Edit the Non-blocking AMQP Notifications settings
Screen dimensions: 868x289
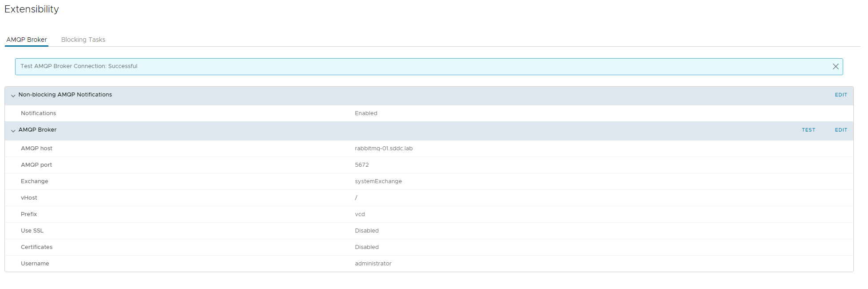(x=840, y=95)
